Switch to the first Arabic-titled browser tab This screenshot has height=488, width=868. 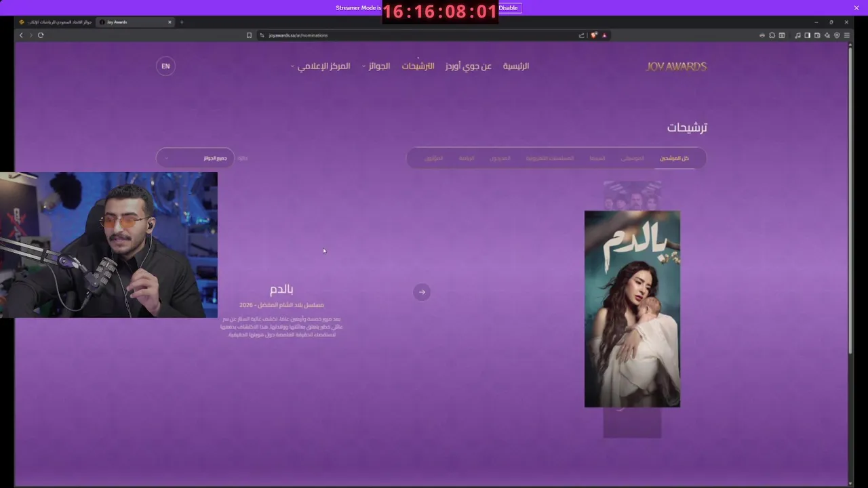[56, 22]
